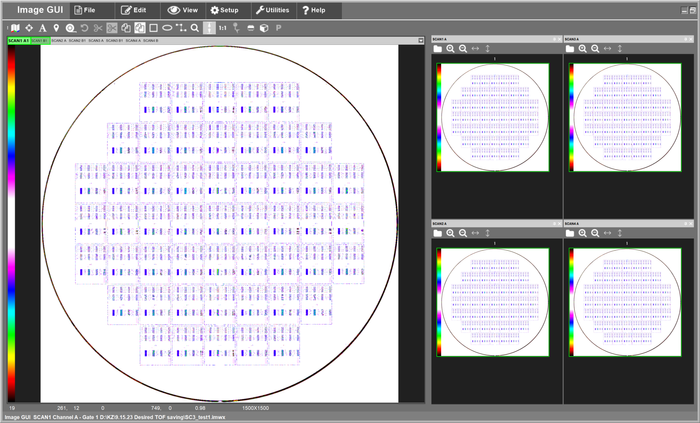Select the magnifier zoom tool
700x423 pixels.
[x=195, y=28]
